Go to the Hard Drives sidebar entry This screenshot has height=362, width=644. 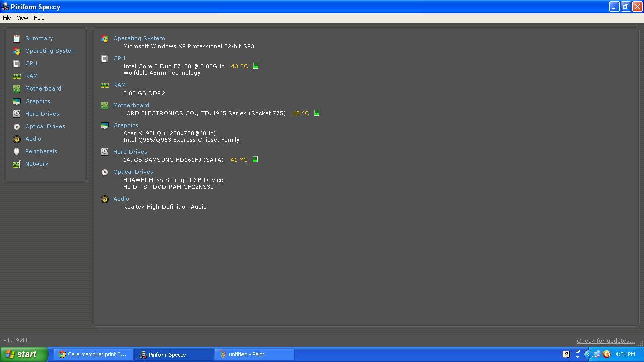point(42,114)
